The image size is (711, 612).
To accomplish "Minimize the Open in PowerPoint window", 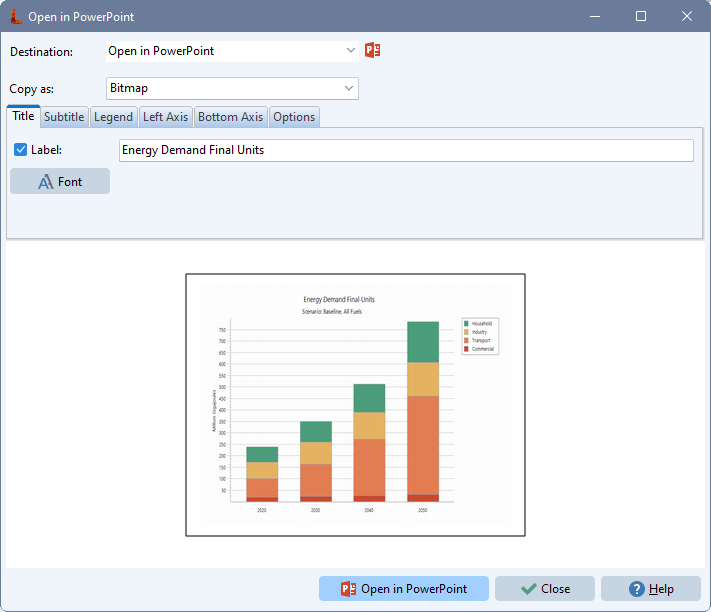I will [595, 16].
